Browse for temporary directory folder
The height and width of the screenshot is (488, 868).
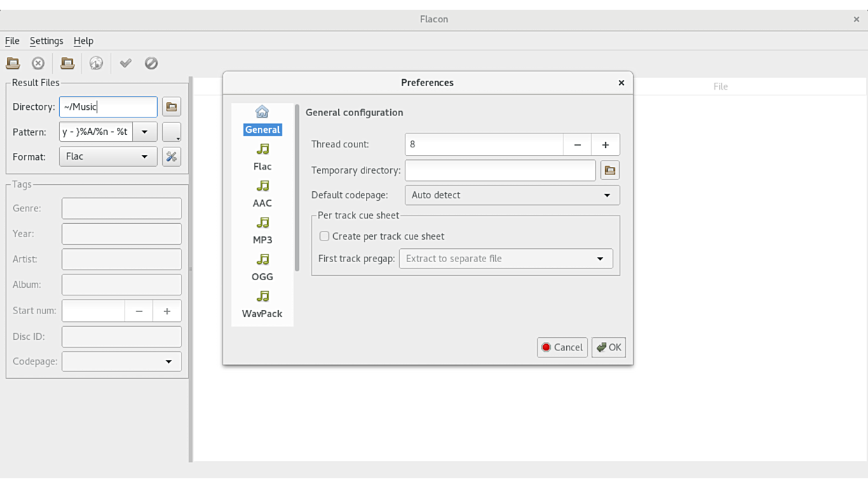tap(609, 170)
